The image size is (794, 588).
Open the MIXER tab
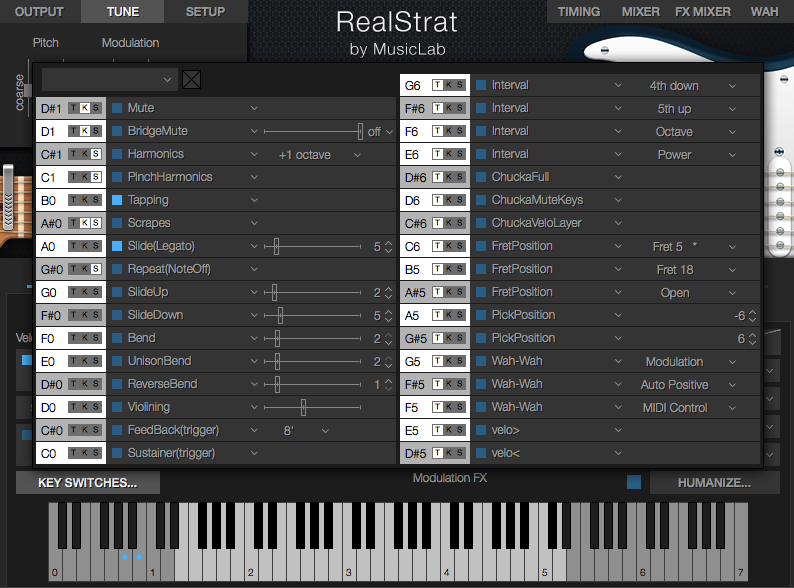point(641,11)
